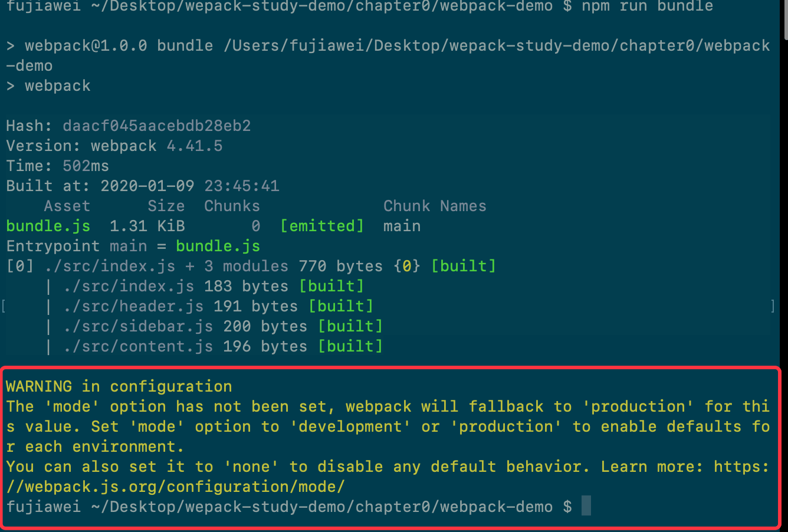Click the 'WARNING in configuration' heading
This screenshot has height=532, width=788.
click(119, 386)
